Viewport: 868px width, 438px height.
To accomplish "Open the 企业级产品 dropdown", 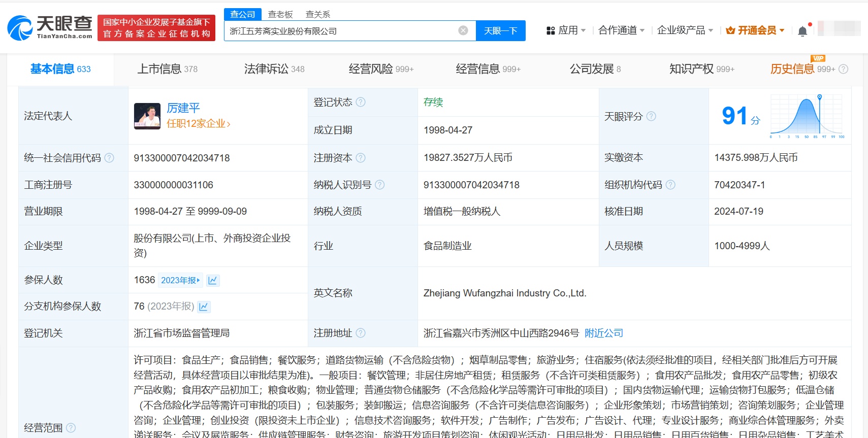I will tap(685, 30).
